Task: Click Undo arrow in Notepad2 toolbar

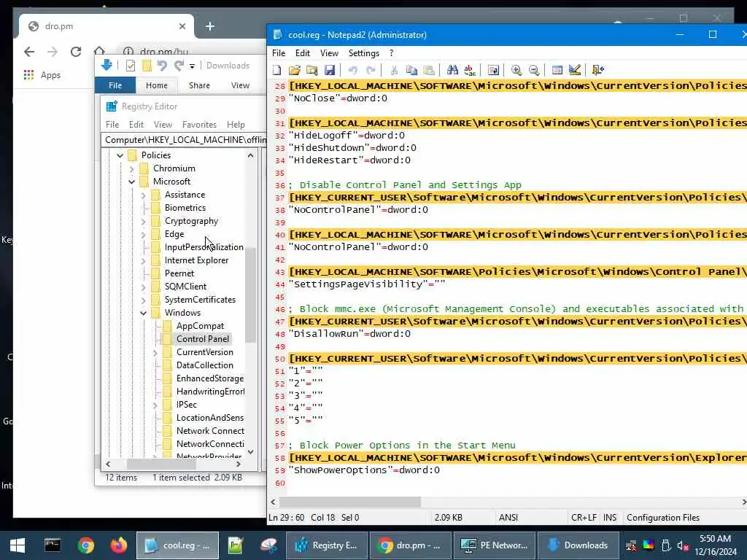Action: tap(352, 71)
